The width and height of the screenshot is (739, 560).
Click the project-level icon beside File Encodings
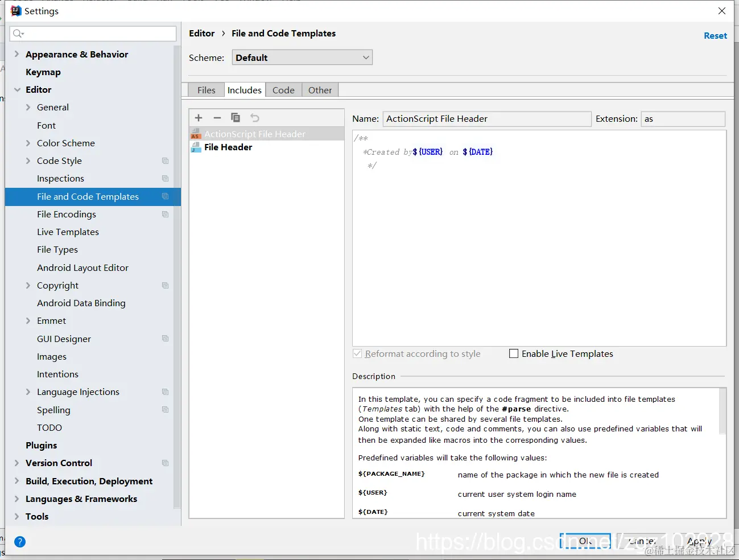(165, 215)
